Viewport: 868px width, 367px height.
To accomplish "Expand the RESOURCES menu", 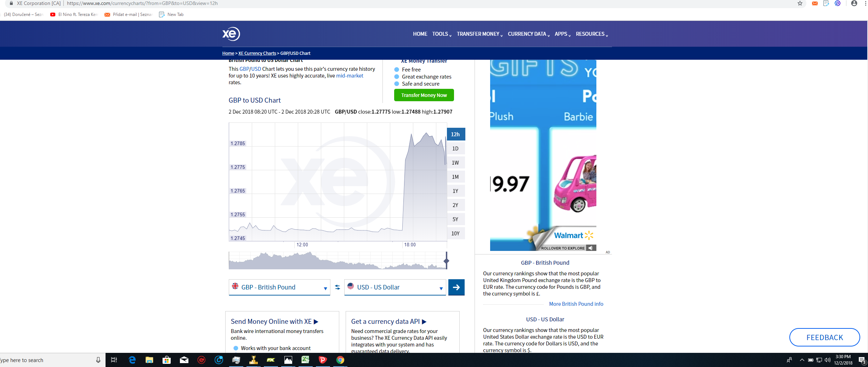I will tap(592, 34).
